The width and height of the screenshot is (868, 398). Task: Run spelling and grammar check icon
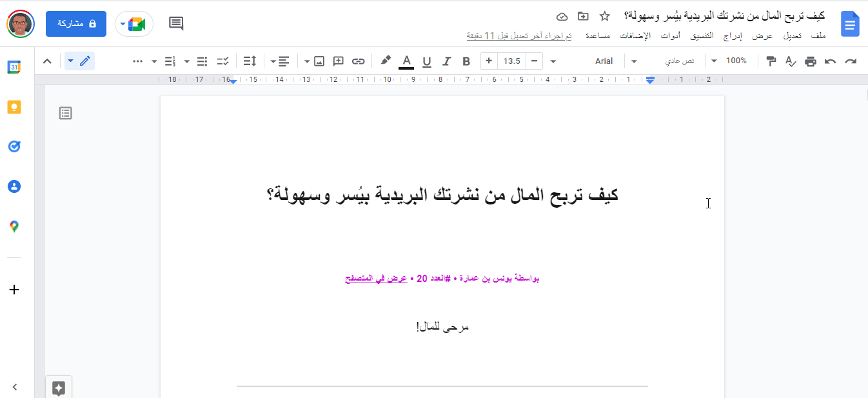(x=791, y=61)
